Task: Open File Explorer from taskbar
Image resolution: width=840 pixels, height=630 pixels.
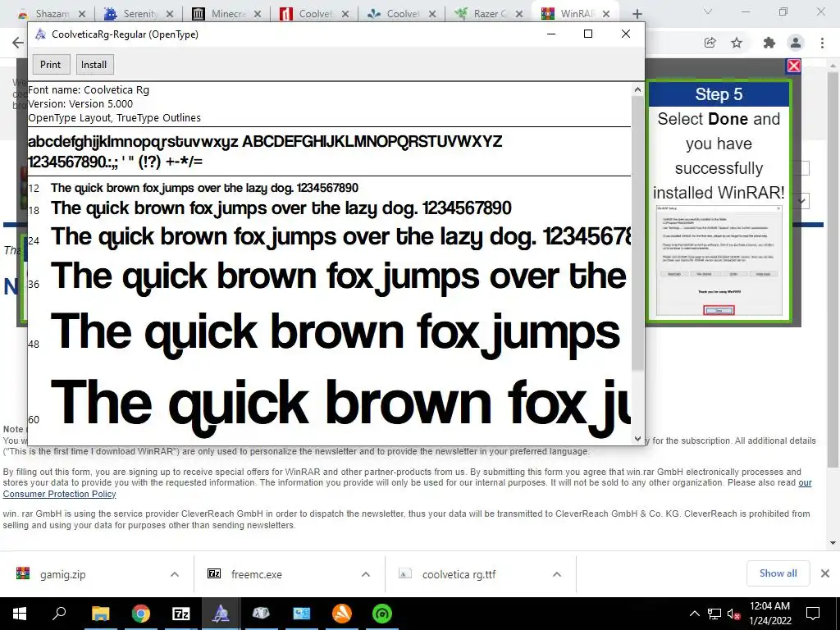Action: [100, 614]
